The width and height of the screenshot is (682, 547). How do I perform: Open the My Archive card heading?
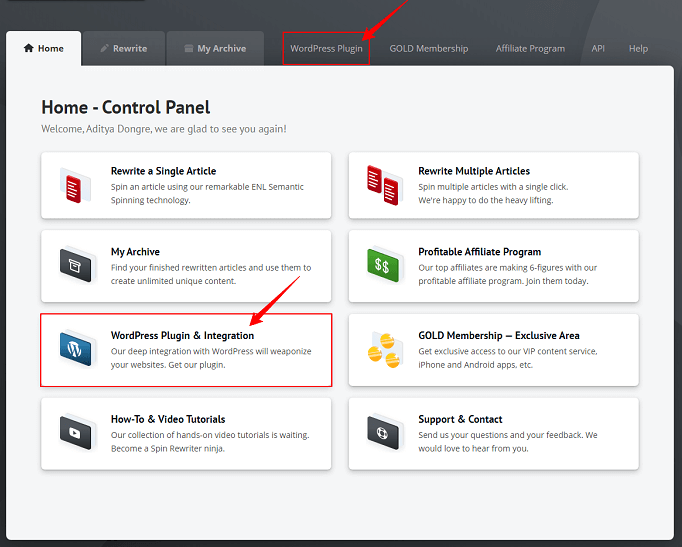[x=135, y=252]
